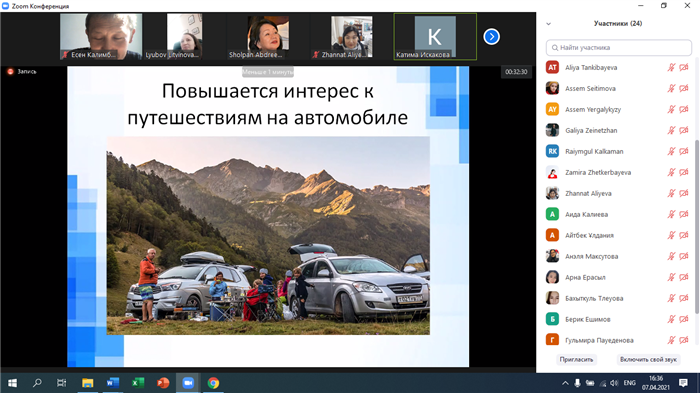This screenshot has width=700, height=393.
Task: Click Galiya Zeinetzhan muted microphone icon
Action: pyautogui.click(x=671, y=130)
